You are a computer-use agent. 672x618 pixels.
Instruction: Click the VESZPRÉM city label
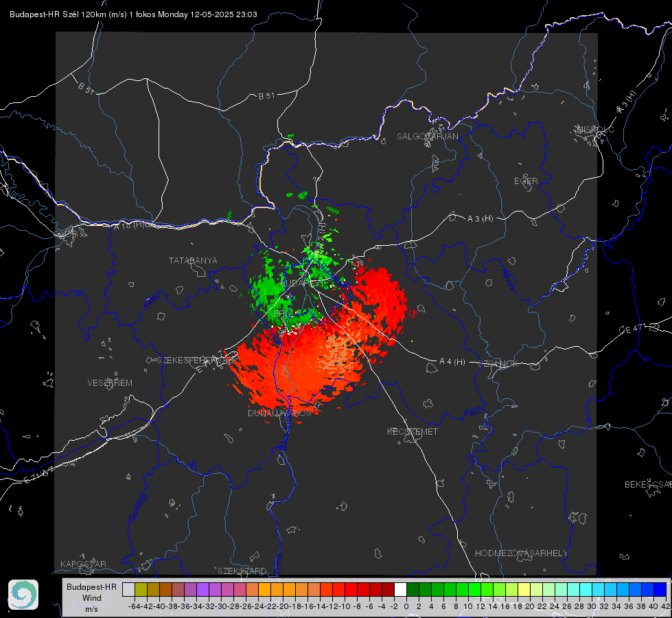110,382
